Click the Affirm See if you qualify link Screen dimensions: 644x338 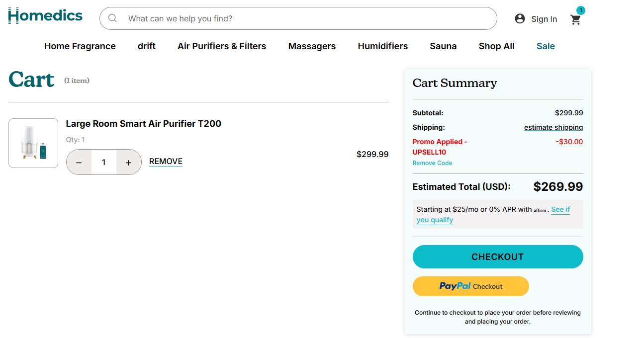493,215
